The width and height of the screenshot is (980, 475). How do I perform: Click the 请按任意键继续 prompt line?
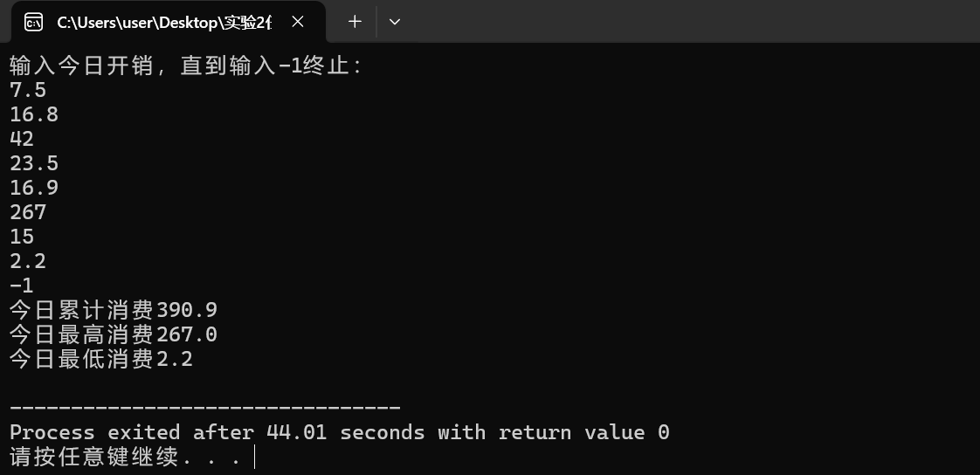[125, 457]
